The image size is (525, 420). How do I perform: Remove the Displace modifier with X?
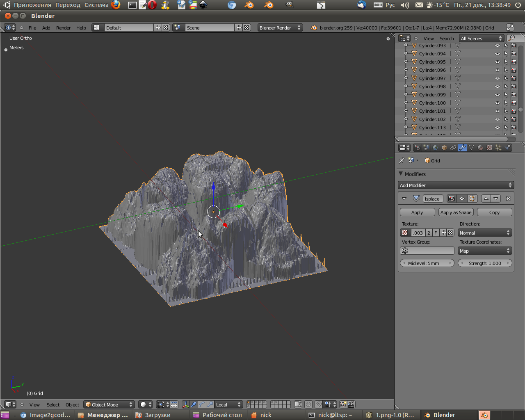[508, 199]
